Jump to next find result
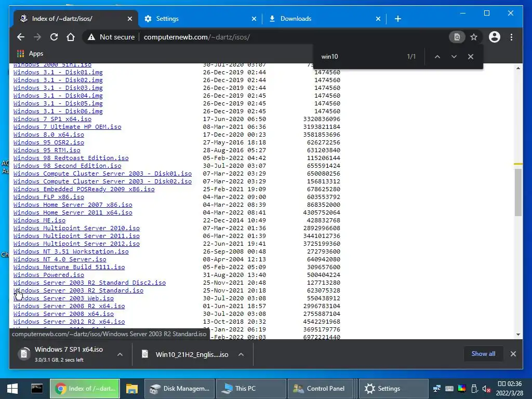The width and height of the screenshot is (532, 399). point(454,57)
